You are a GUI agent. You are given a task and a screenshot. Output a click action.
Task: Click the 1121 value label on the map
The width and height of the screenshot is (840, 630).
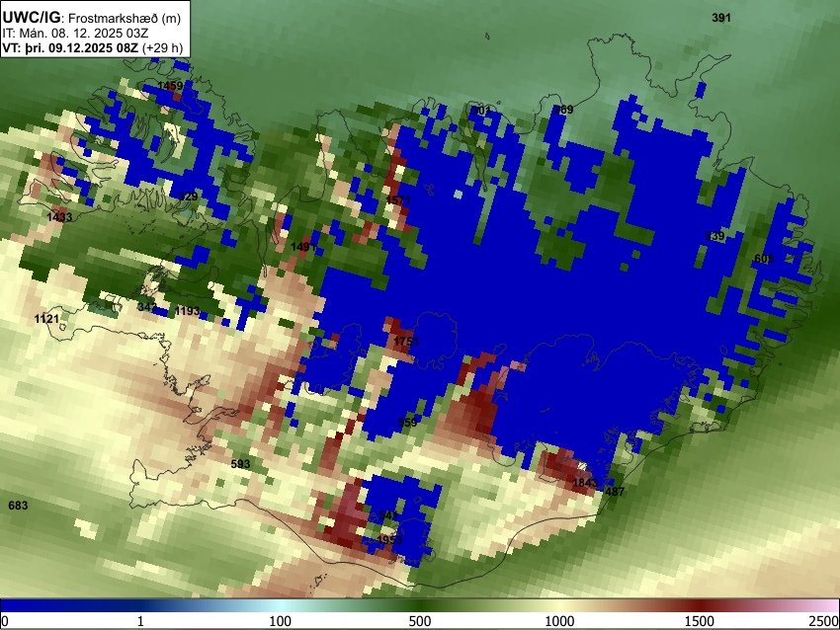(x=46, y=319)
